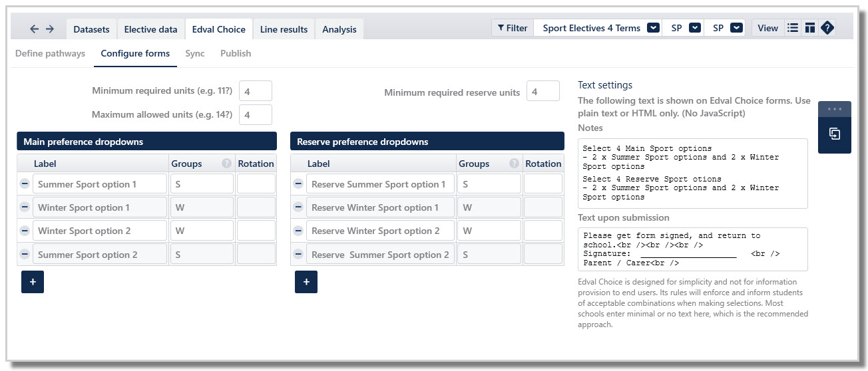Click the forward arrow navigation icon
This screenshot has width=868, height=371.
pos(50,29)
